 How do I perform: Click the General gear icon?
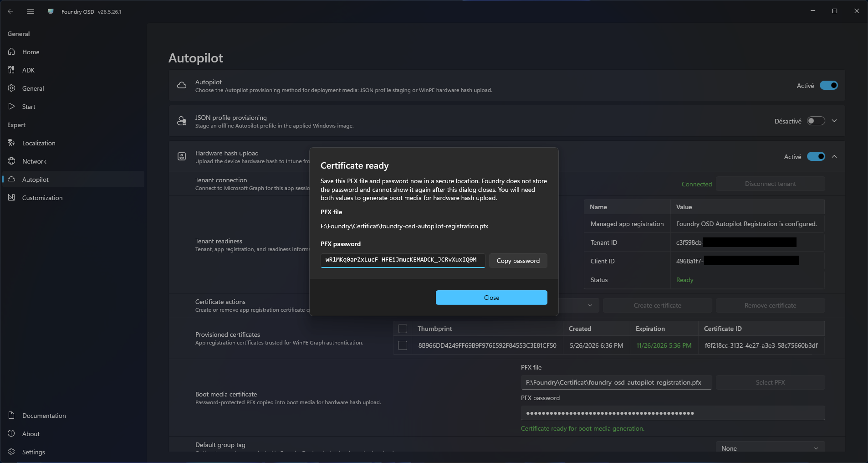[12, 88]
